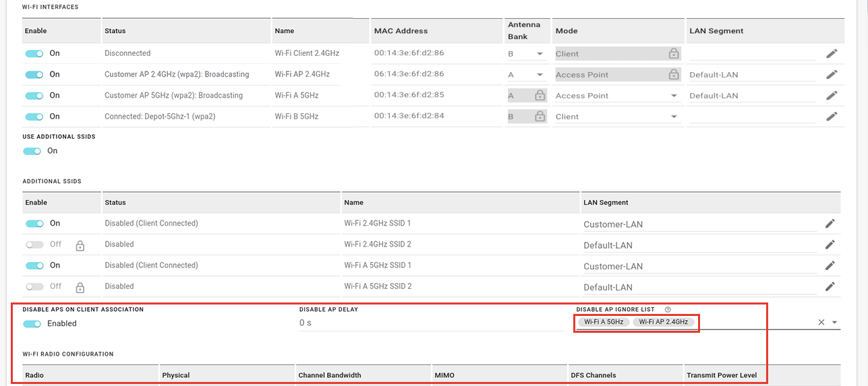The image size is (868, 386).
Task: Open Mode dropdown for Wi-Fi B 5GHz
Action: point(617,117)
